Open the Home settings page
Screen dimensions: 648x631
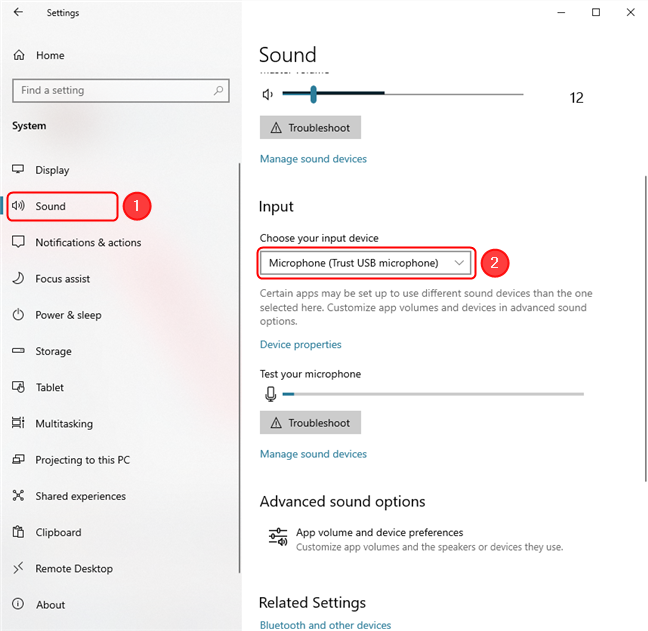(50, 55)
